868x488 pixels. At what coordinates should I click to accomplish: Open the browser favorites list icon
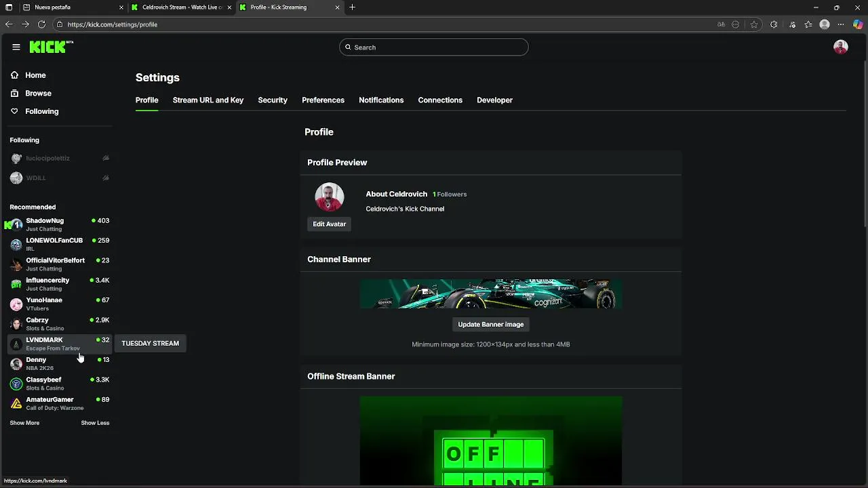click(808, 24)
